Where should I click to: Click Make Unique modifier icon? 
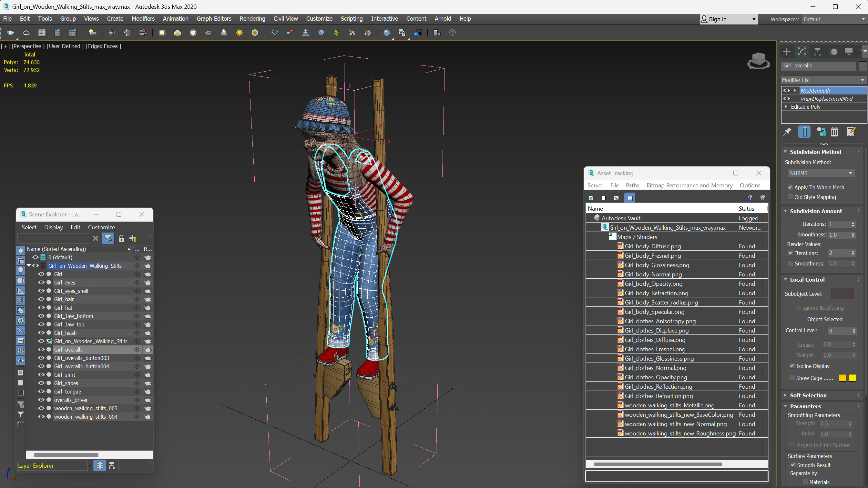click(821, 132)
